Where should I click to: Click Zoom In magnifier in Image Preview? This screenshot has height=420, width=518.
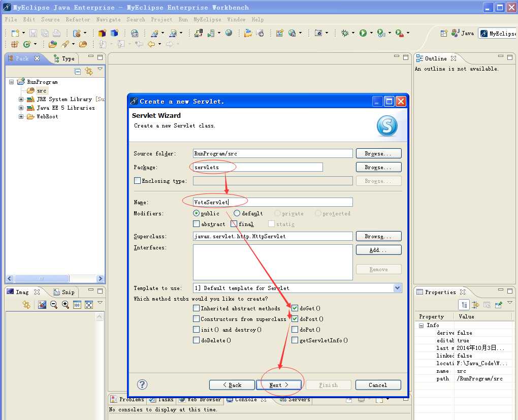(x=66, y=305)
